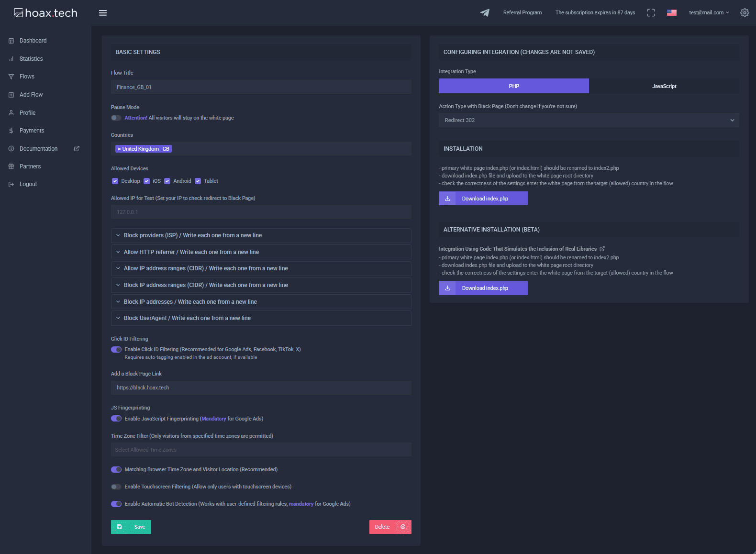Screen dimensions: 756x554
Task: Click the Telegram paper plane icon
Action: pyautogui.click(x=485, y=13)
